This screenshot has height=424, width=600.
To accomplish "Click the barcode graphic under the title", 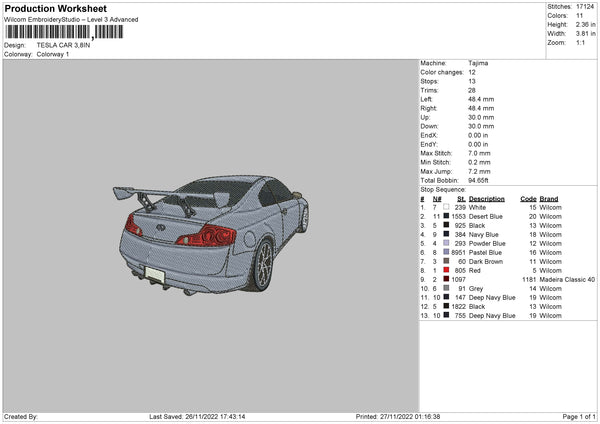I will 62,32.
